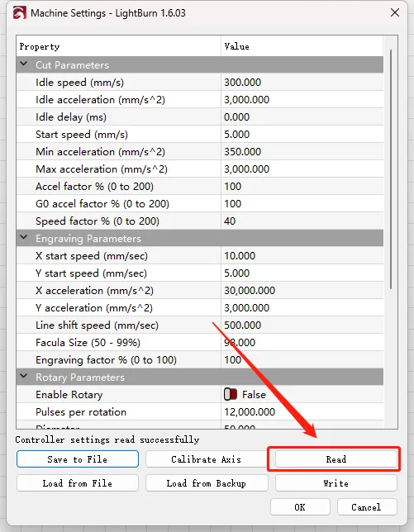Click 'Engraving factor % (0 to 100)' label
Image resolution: width=414 pixels, height=532 pixels.
coord(107,360)
